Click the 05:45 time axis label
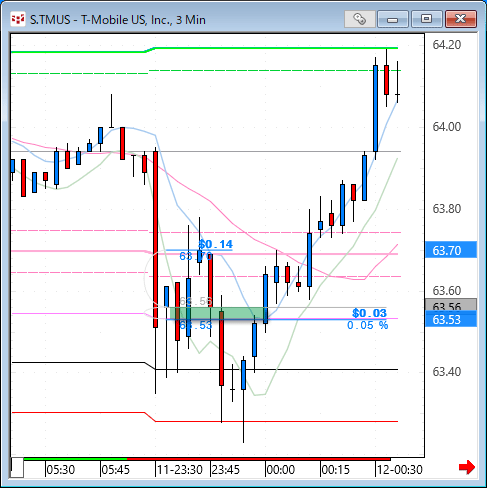487x488 pixels. coord(116,470)
